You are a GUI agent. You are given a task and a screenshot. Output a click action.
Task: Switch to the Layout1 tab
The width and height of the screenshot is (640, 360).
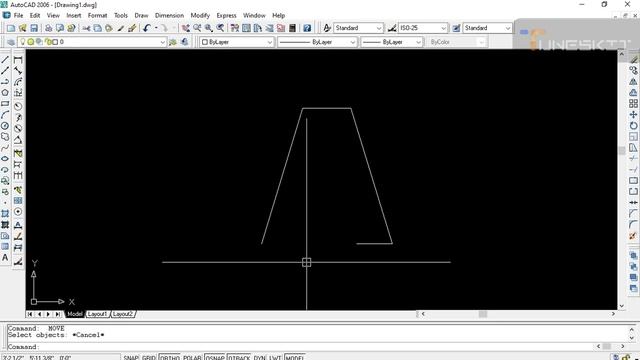pos(98,314)
